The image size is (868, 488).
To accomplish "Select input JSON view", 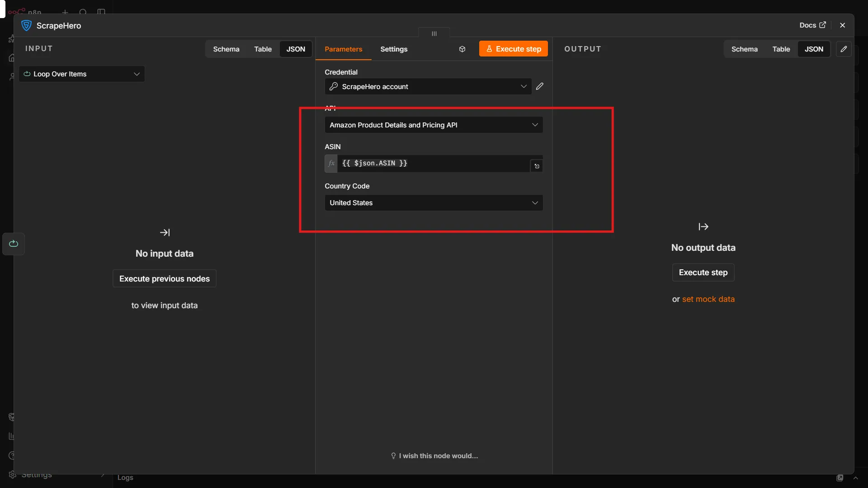I will point(296,49).
